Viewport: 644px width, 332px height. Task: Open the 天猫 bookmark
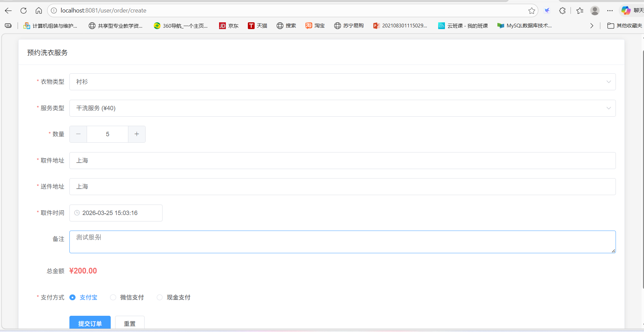tap(257, 26)
